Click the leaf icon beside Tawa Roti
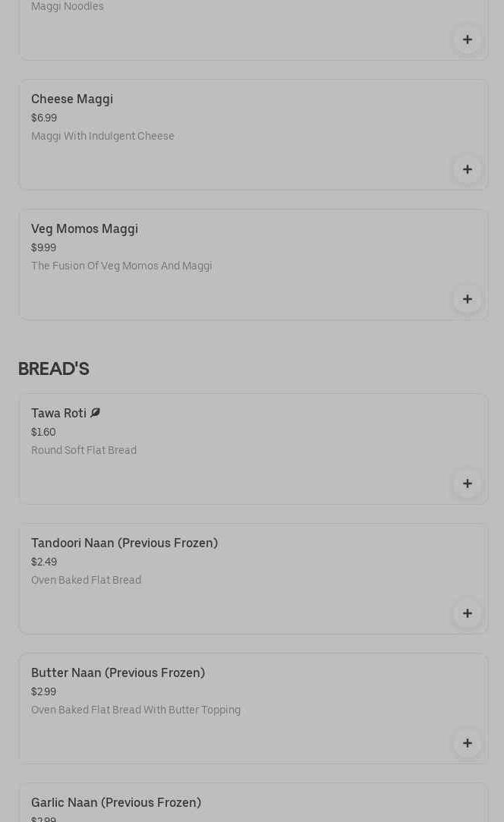The width and height of the screenshot is (504, 822). [95, 413]
